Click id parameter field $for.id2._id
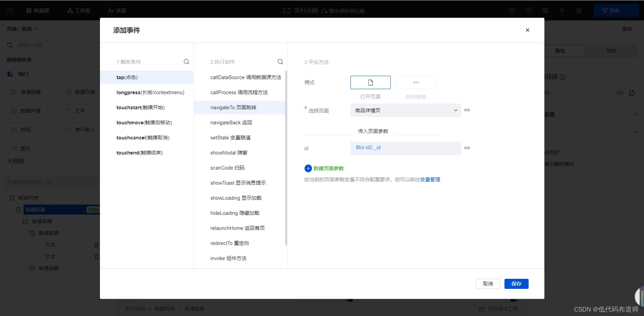644x316 pixels. click(406, 148)
